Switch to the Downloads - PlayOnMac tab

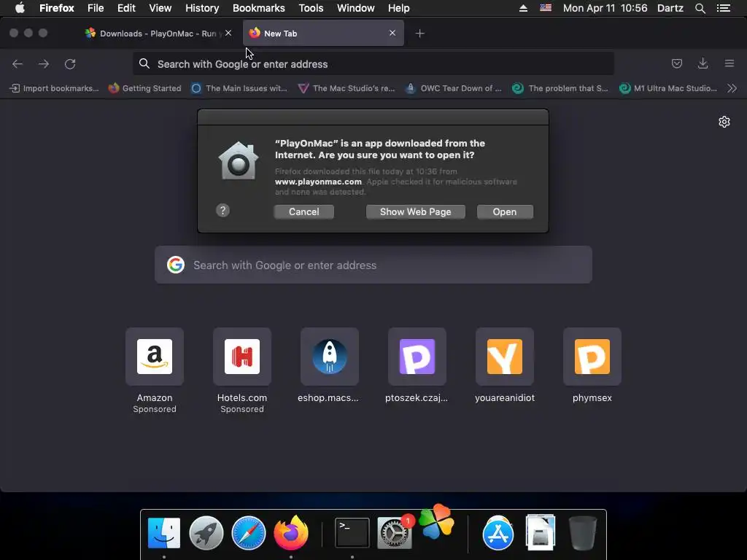point(158,34)
